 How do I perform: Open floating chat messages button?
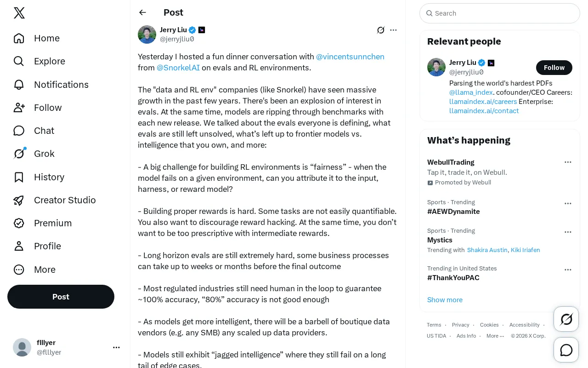pyautogui.click(x=566, y=350)
